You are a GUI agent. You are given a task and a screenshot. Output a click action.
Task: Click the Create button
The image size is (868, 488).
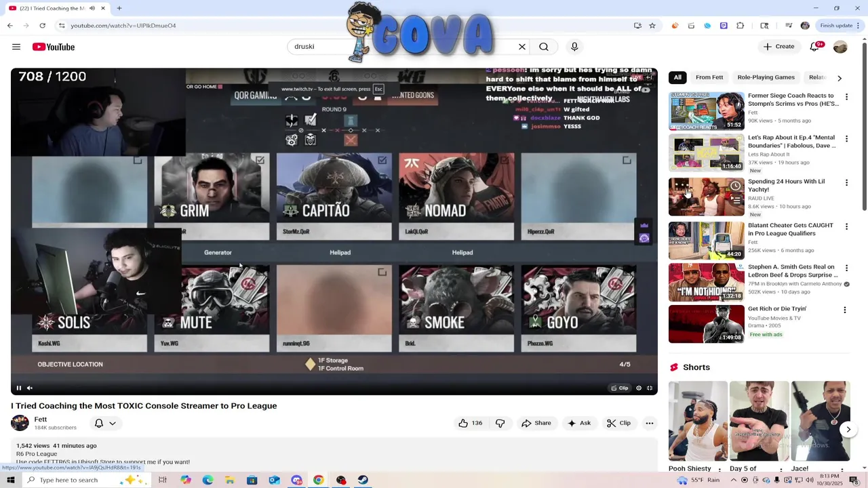click(778, 47)
